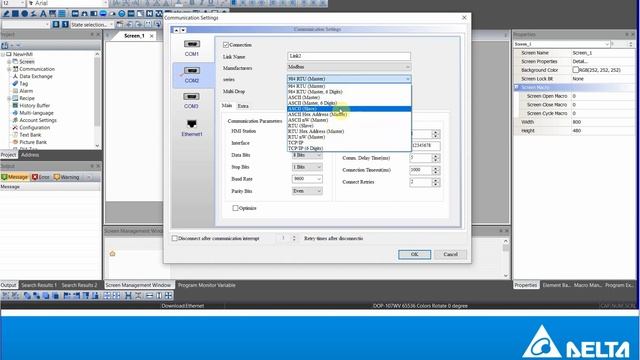Viewport: 640px width, 360px height.
Task: Click the state 0 button beside State selection
Action: point(56,24)
